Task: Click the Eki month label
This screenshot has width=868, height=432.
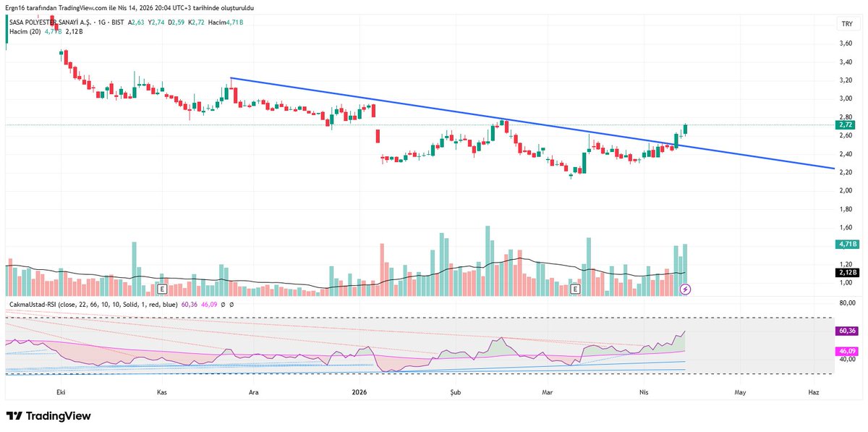Action: (x=61, y=392)
